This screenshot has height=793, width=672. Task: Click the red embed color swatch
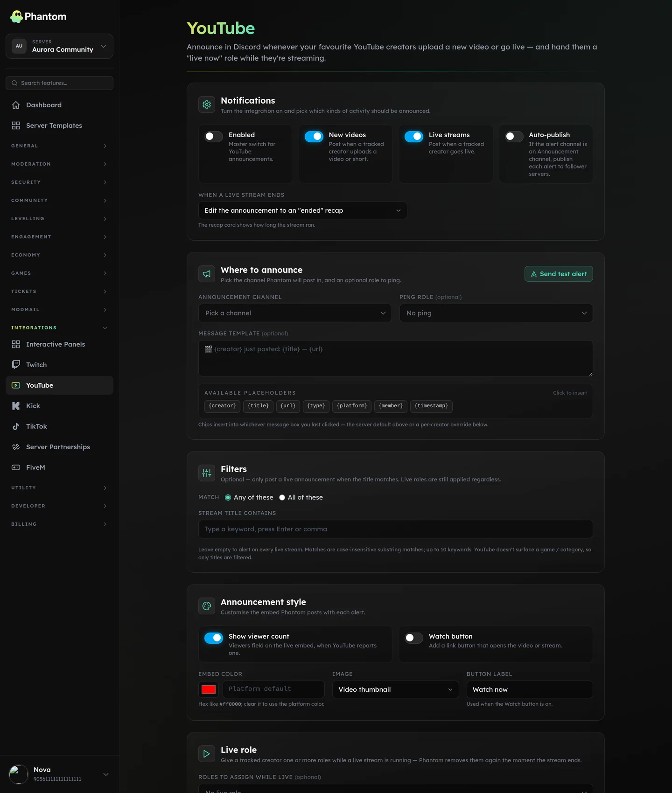point(209,689)
